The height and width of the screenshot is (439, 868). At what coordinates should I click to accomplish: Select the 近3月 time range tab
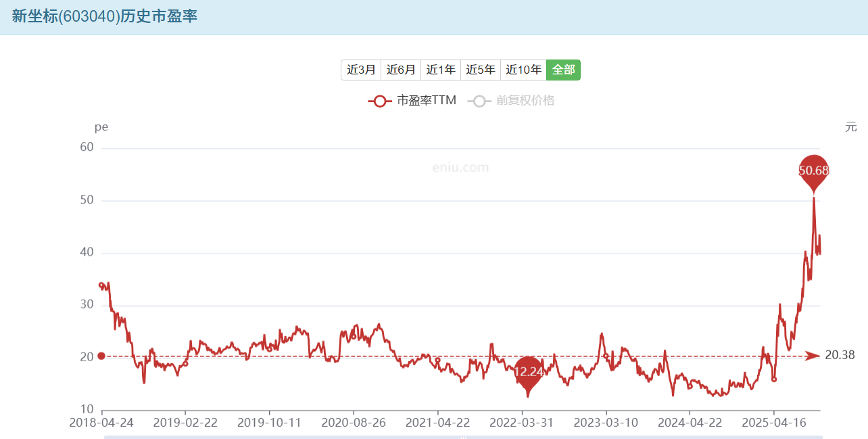click(x=361, y=70)
